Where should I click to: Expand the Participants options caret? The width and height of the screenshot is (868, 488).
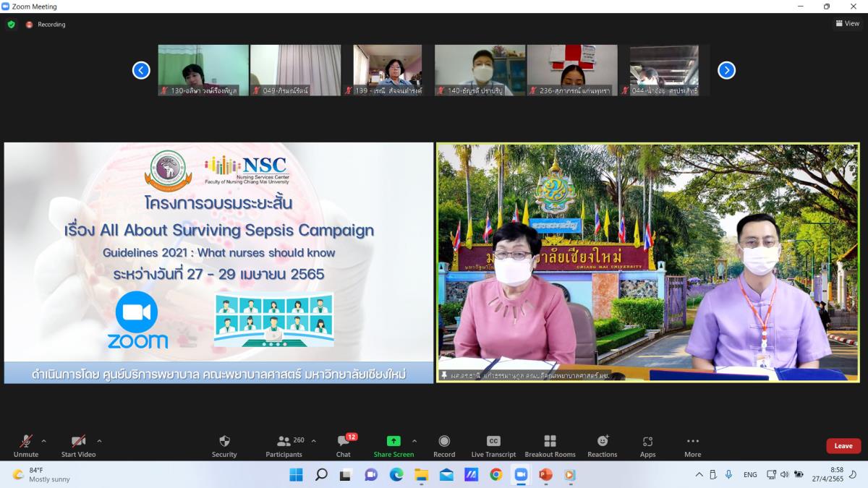tap(313, 440)
